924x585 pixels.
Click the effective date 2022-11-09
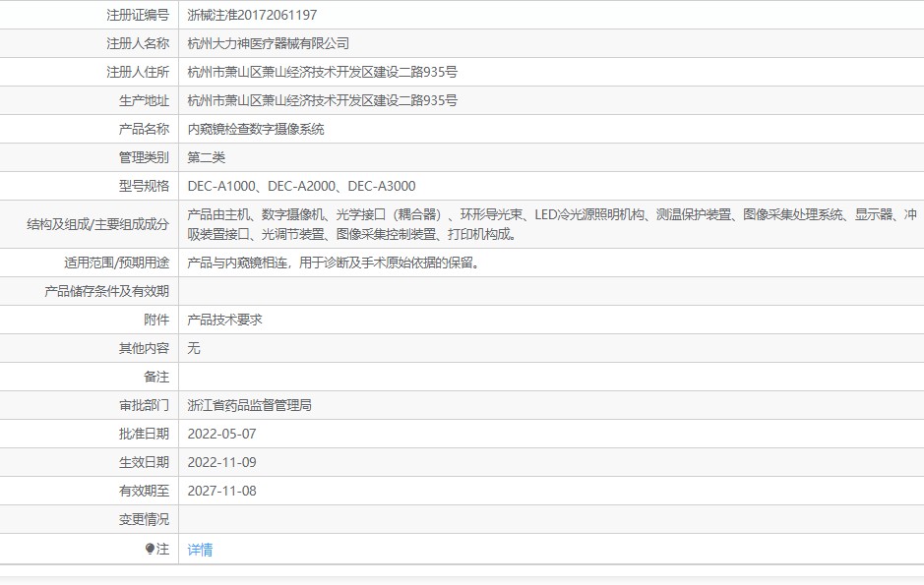221,462
